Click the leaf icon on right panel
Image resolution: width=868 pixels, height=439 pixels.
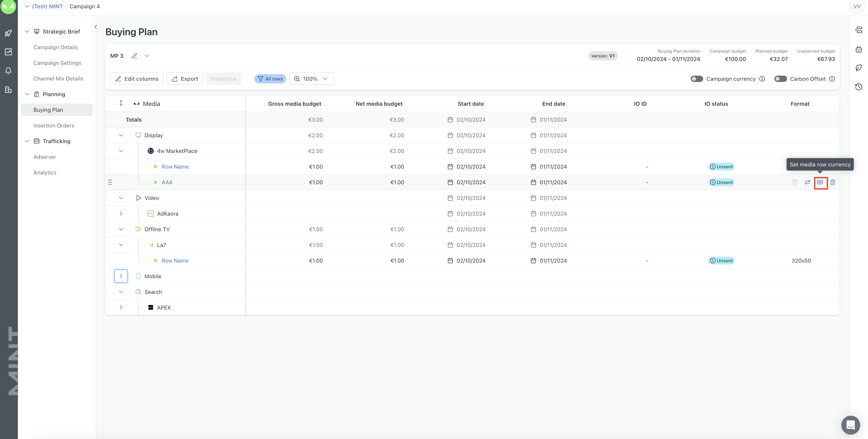[x=858, y=68]
